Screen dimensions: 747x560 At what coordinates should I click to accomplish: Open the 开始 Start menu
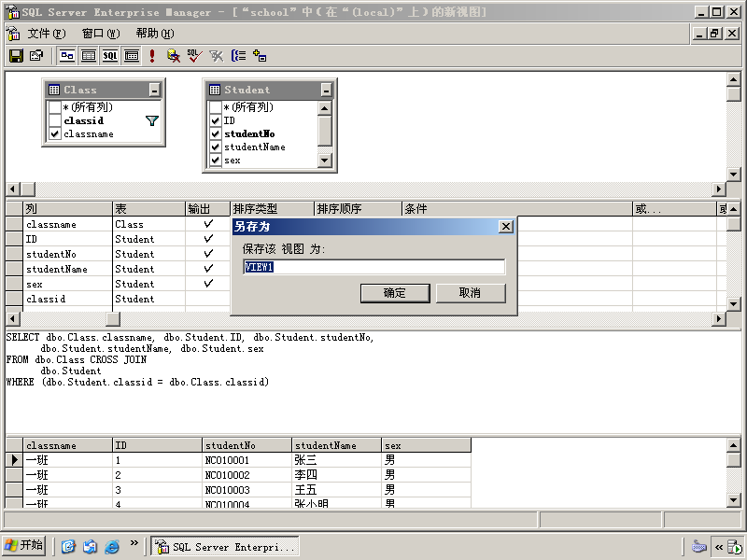pyautogui.click(x=24, y=546)
